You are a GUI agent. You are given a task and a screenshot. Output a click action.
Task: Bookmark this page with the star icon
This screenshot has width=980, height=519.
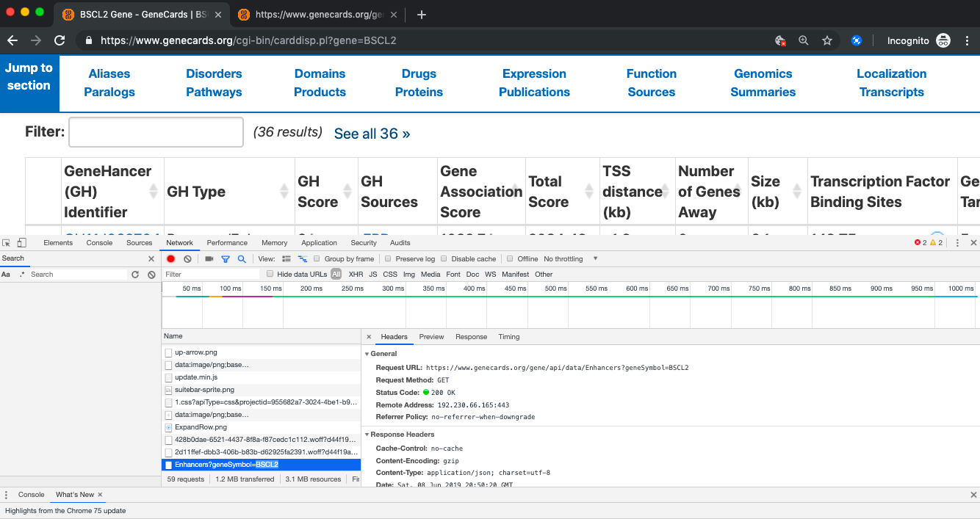click(827, 40)
